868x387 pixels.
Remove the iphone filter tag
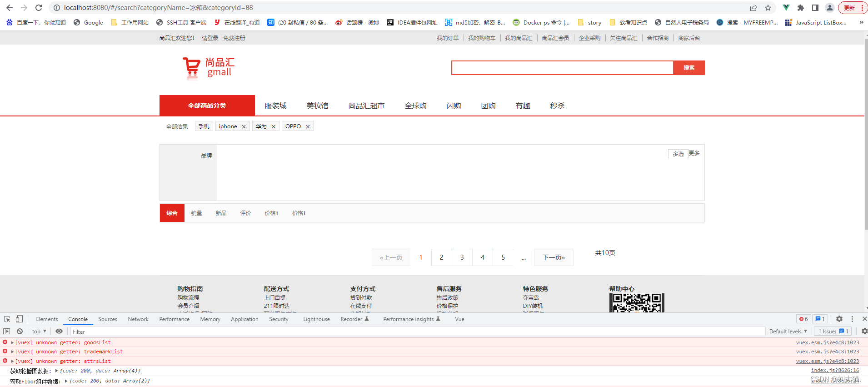pyautogui.click(x=244, y=127)
